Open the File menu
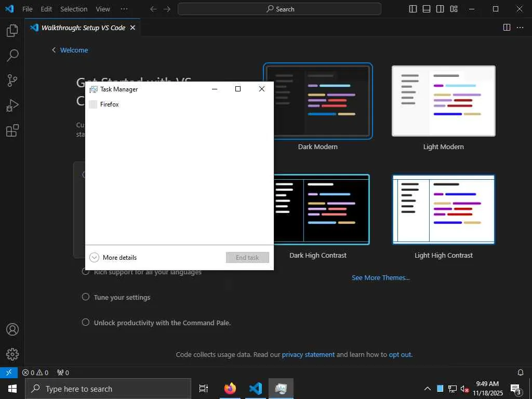Screen dimensions: 532x399 tap(27, 9)
